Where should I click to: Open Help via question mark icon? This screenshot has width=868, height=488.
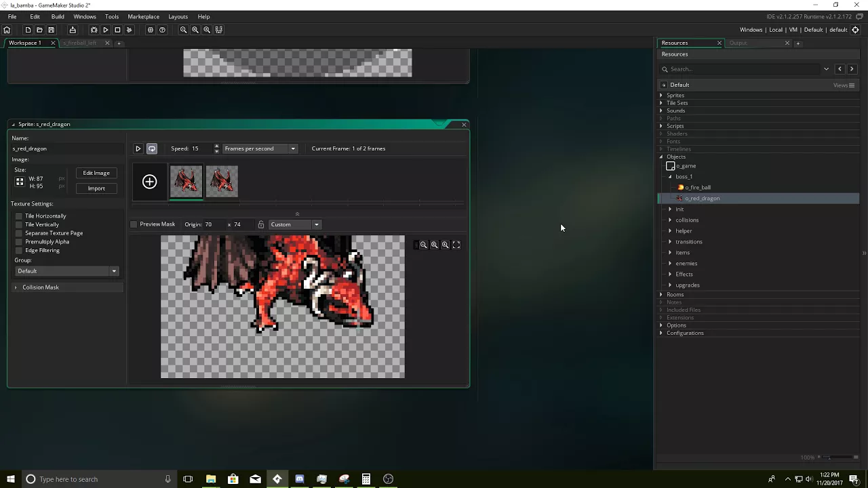(x=162, y=30)
